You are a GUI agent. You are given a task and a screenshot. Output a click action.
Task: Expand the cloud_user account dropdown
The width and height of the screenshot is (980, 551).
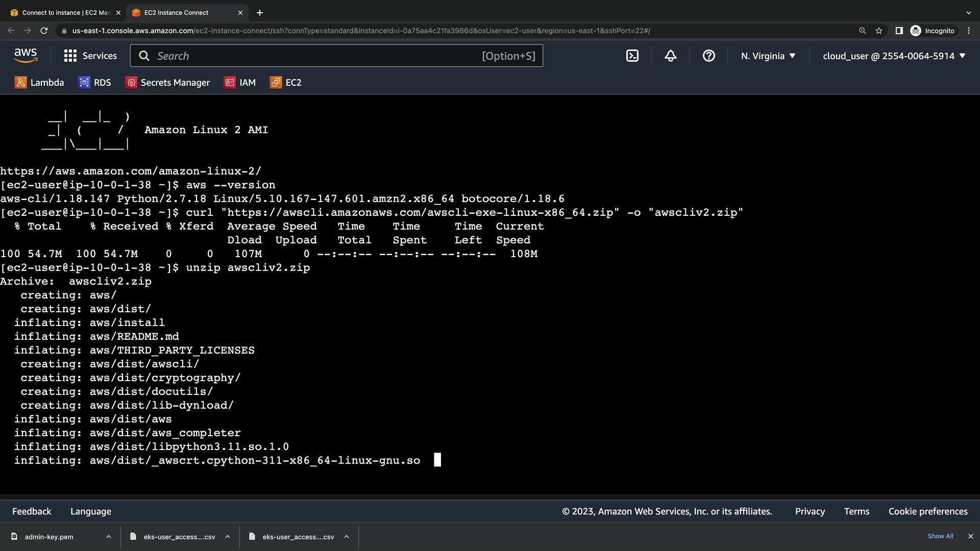pyautogui.click(x=894, y=56)
